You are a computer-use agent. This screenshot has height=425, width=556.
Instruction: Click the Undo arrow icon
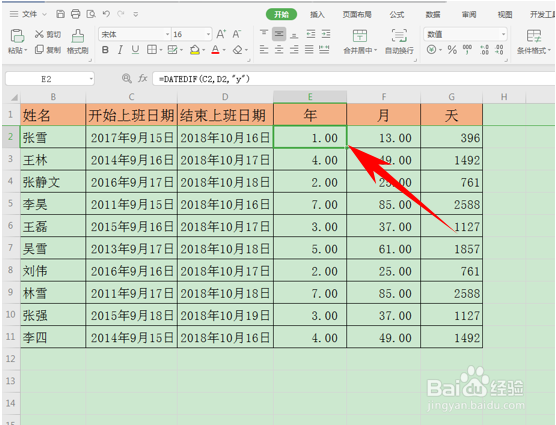106,14
